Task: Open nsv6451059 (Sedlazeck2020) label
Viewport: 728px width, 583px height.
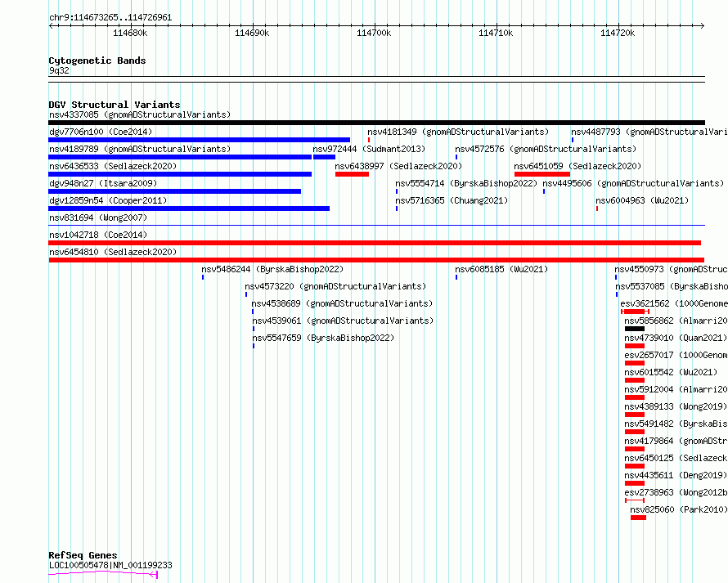Action: pos(577,166)
